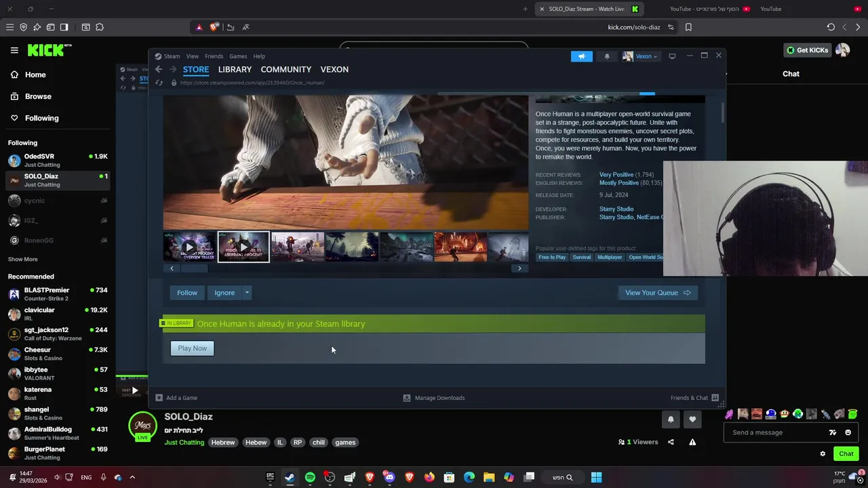Open Friends menu in Steam
Screen dimensions: 868x488
pos(214,56)
